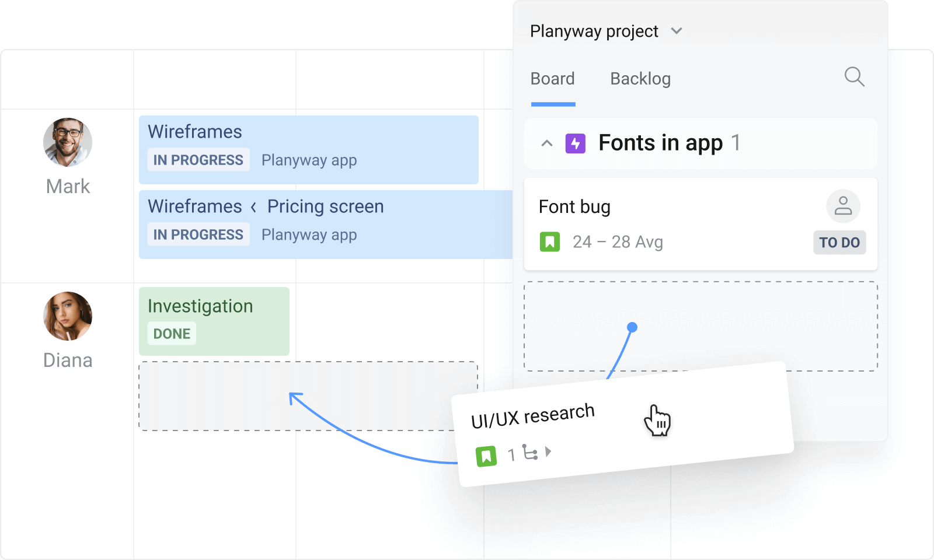
Task: Switch to the Backlog tab
Action: point(640,78)
